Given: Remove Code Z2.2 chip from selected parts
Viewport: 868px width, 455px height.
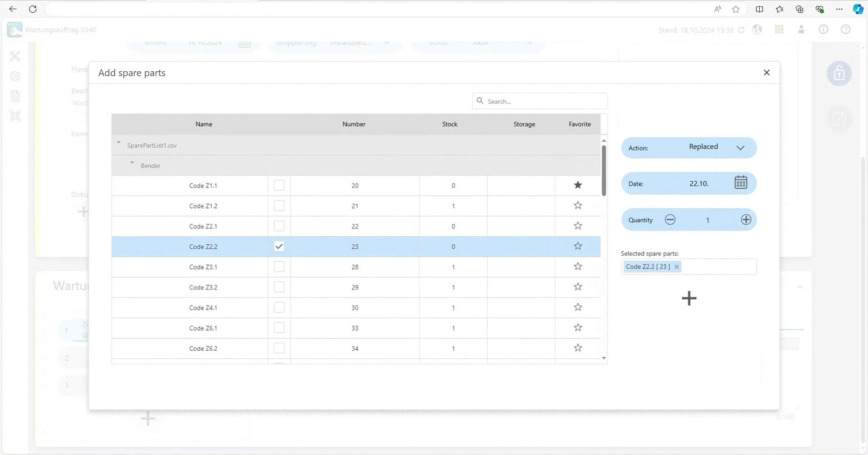Looking at the screenshot, I should pos(676,267).
